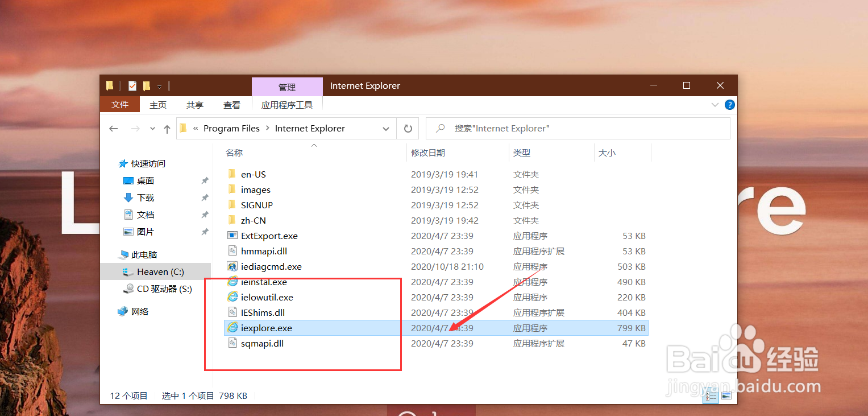
Task: Click the 2020/10/18 21:10 date cell
Action: [447, 267]
